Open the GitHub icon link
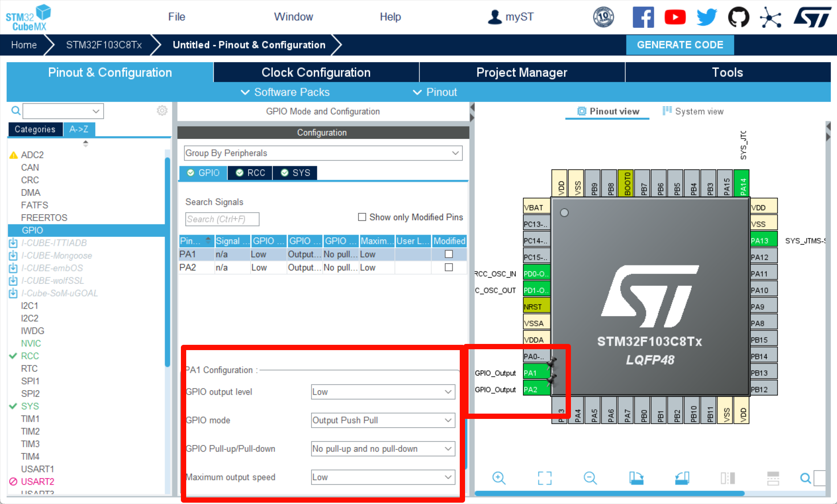Viewport: 837px width, 504px height. (738, 17)
